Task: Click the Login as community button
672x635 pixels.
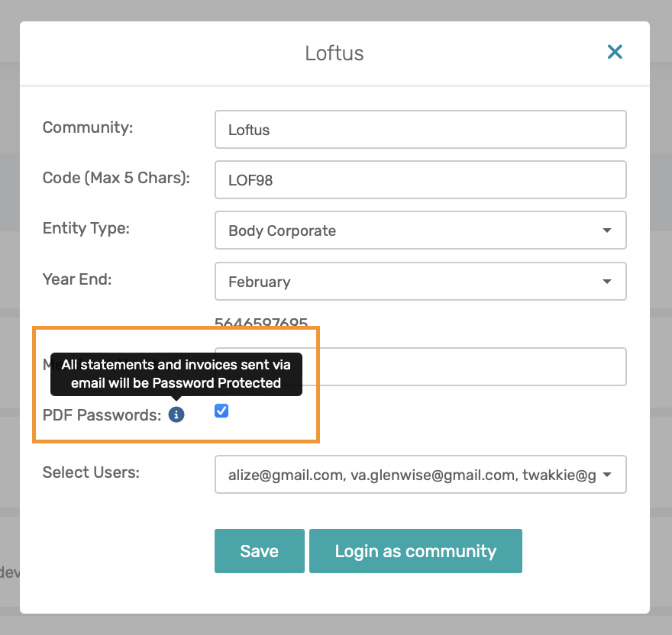Action: coord(415,550)
